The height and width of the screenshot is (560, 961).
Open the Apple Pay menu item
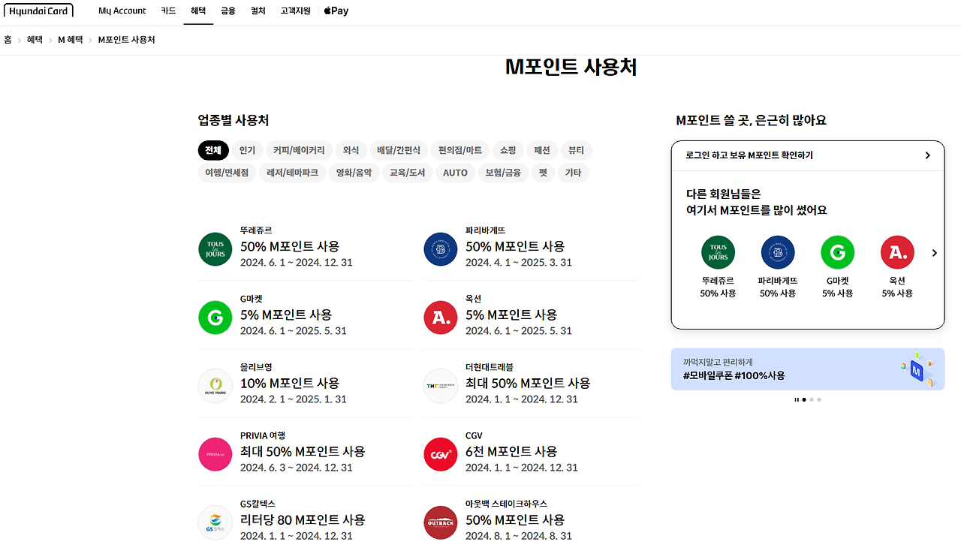coord(336,11)
